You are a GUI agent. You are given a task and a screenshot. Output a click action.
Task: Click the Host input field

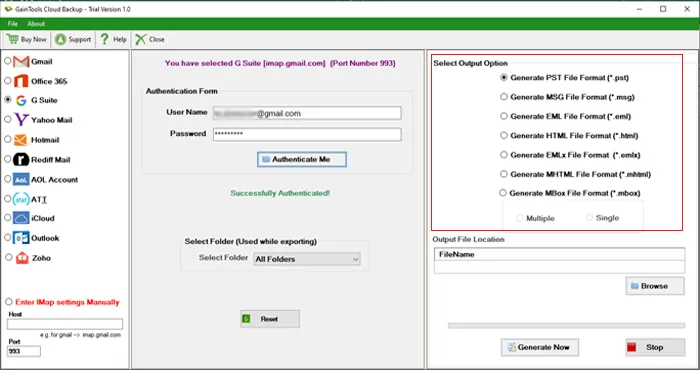[65, 324]
